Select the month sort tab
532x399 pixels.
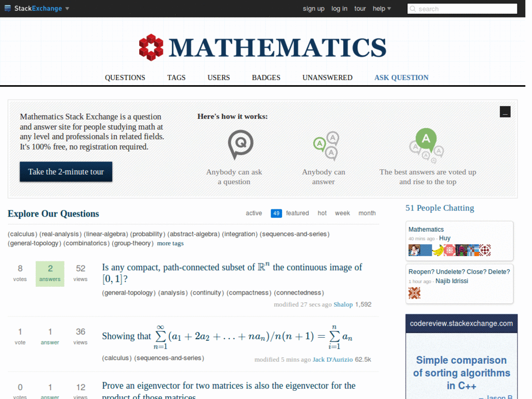click(x=367, y=213)
